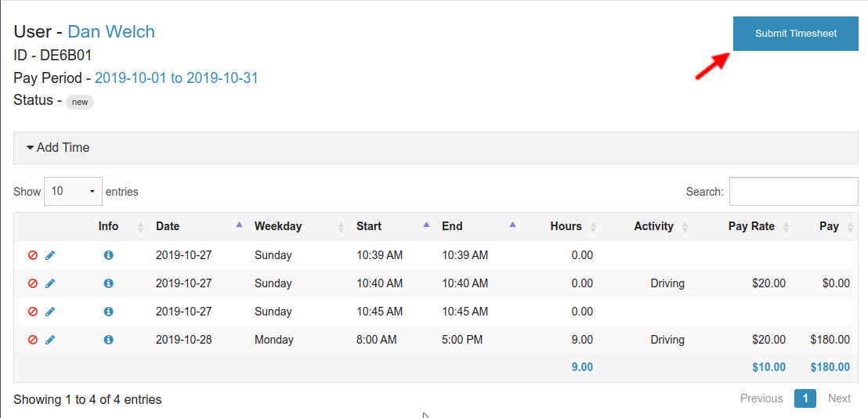868x418 pixels.
Task: Open the Dan Welch user link
Action: pyautogui.click(x=111, y=31)
